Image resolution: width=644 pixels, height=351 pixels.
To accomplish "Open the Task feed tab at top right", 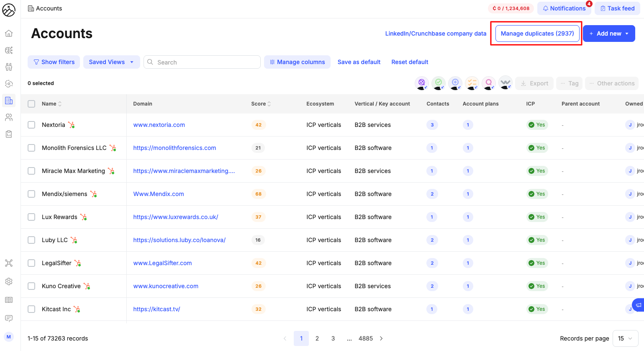I will click(x=617, y=8).
